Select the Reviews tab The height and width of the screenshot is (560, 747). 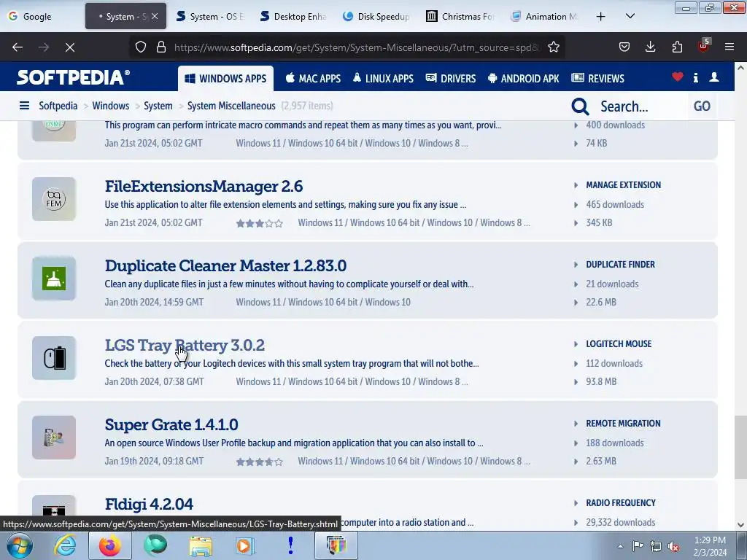click(x=598, y=79)
